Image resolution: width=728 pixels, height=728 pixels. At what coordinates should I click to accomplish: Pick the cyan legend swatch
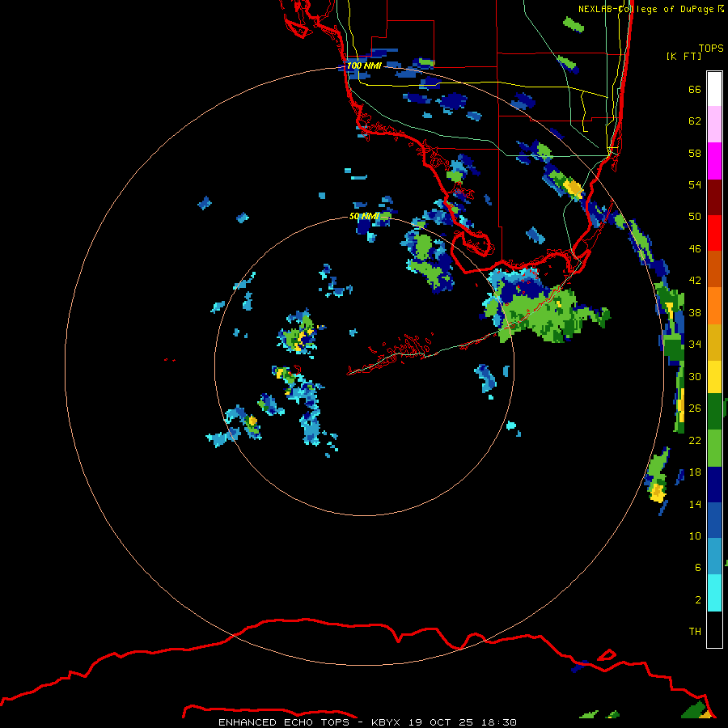point(714,593)
